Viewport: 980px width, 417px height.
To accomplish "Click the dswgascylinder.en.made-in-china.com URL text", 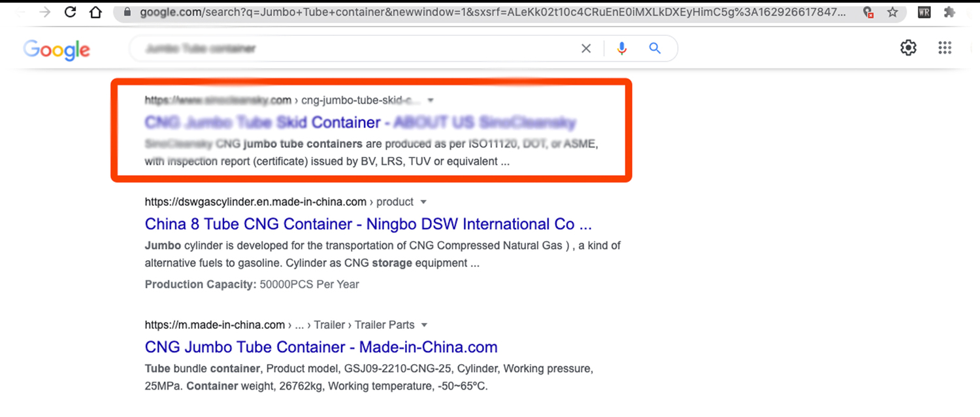I will (x=255, y=202).
